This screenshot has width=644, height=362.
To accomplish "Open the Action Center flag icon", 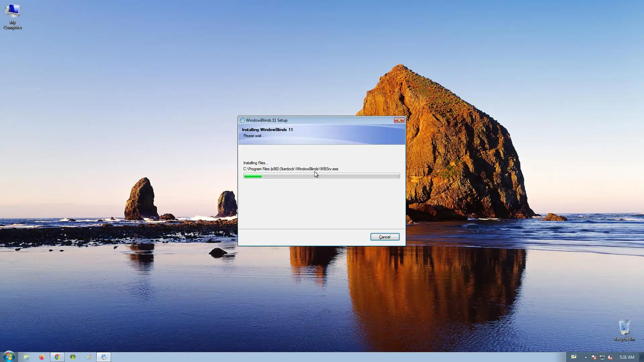I will (594, 357).
